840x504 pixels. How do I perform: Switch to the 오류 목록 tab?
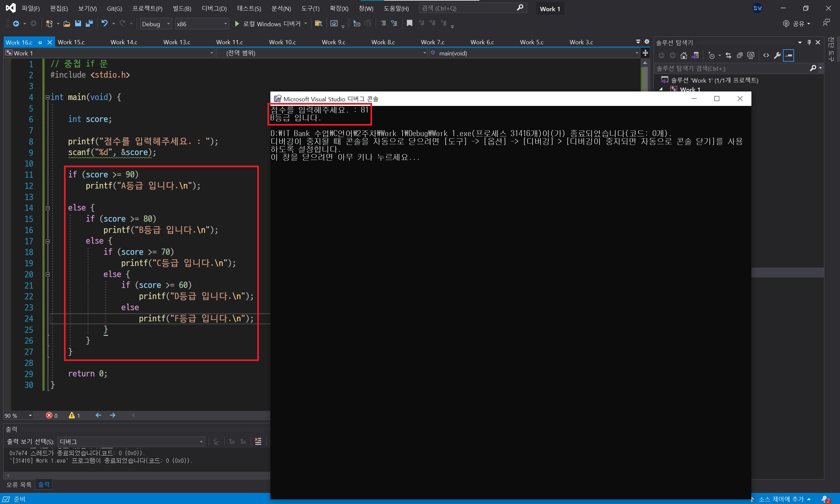pos(19,485)
